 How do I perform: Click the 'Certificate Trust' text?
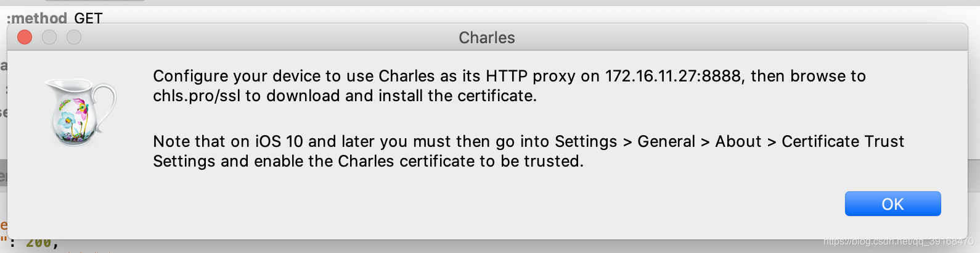click(843, 141)
